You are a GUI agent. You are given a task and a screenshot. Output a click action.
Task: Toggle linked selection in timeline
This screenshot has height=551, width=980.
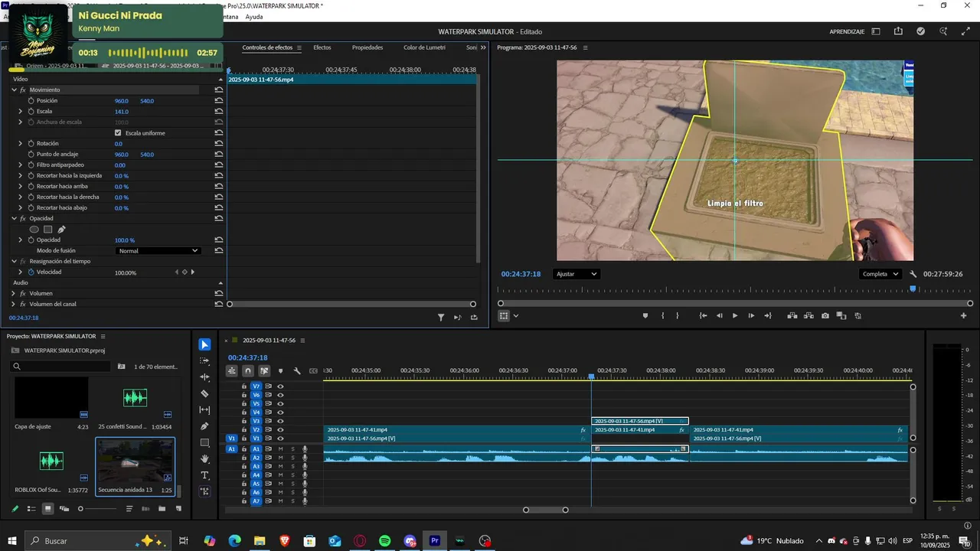[264, 371]
